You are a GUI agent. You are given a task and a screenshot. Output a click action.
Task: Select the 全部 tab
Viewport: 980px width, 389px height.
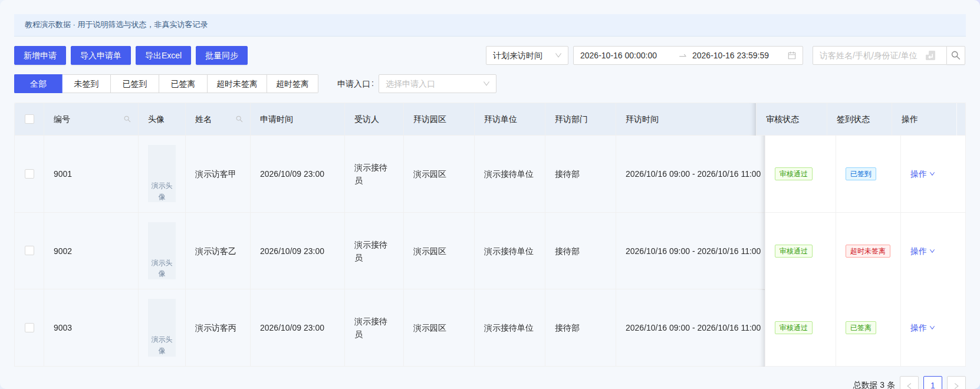click(38, 84)
